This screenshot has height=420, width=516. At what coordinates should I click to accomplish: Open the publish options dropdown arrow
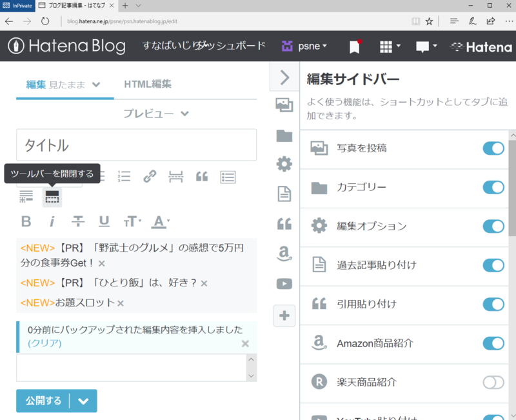83,401
